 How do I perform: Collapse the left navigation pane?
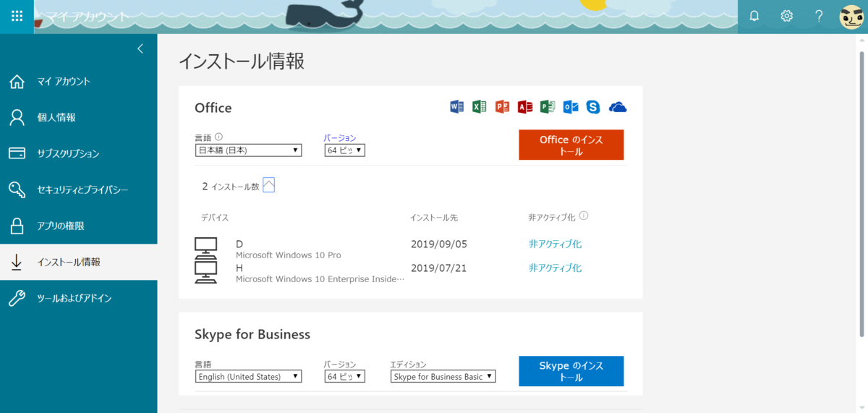click(x=140, y=49)
